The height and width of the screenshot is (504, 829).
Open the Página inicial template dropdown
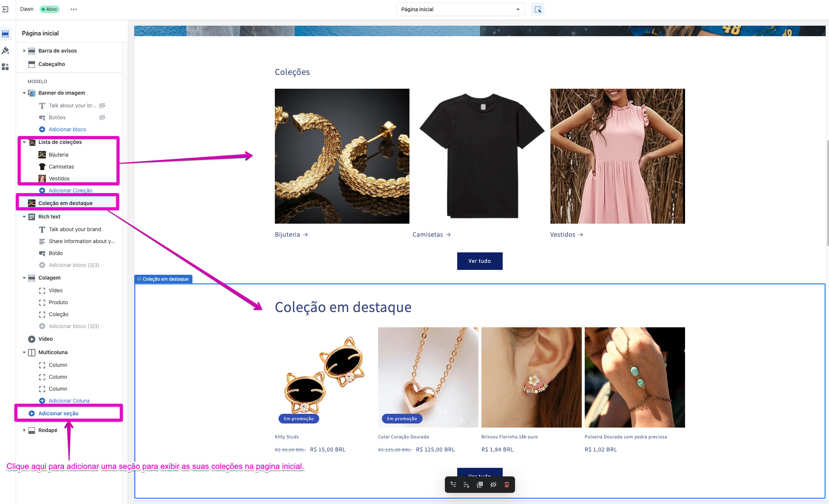460,9
